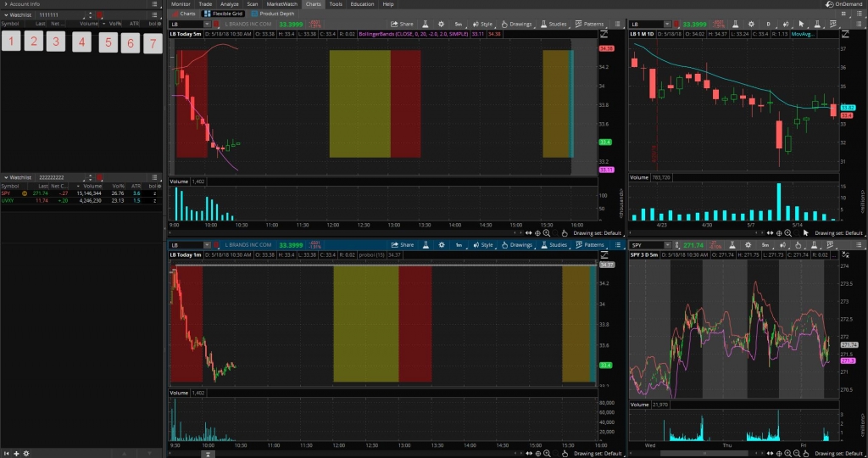Open the Tools tab
This screenshot has width=868, height=458.
(x=336, y=4)
